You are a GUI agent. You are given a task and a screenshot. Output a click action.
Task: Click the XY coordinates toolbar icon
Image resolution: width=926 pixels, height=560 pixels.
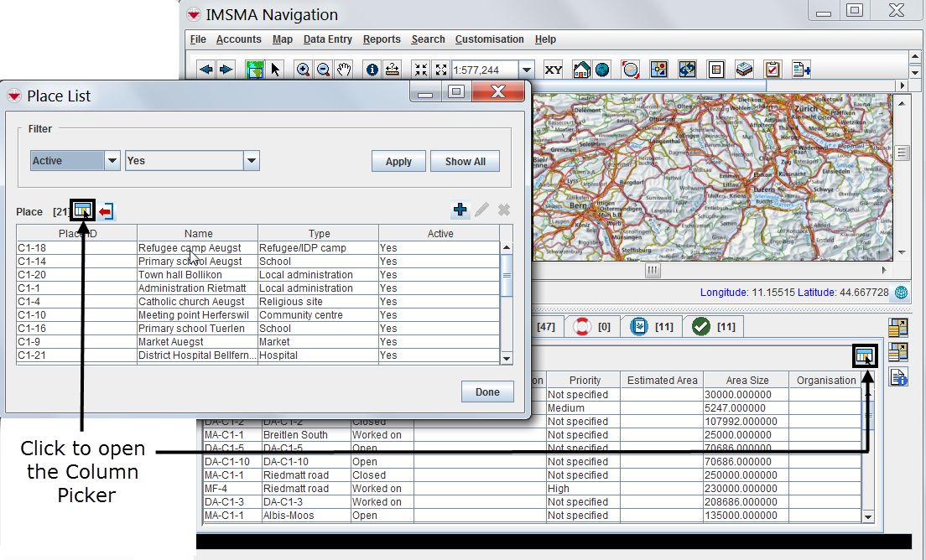pos(554,70)
